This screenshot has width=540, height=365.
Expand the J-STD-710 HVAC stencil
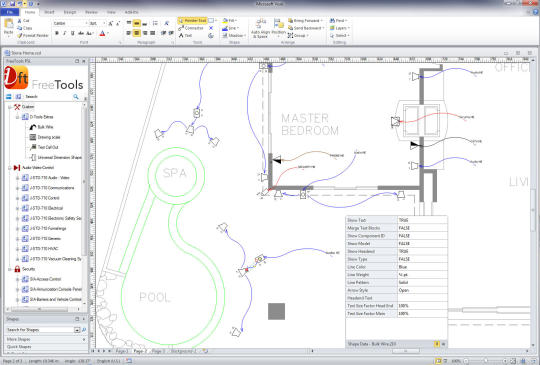click(x=17, y=249)
